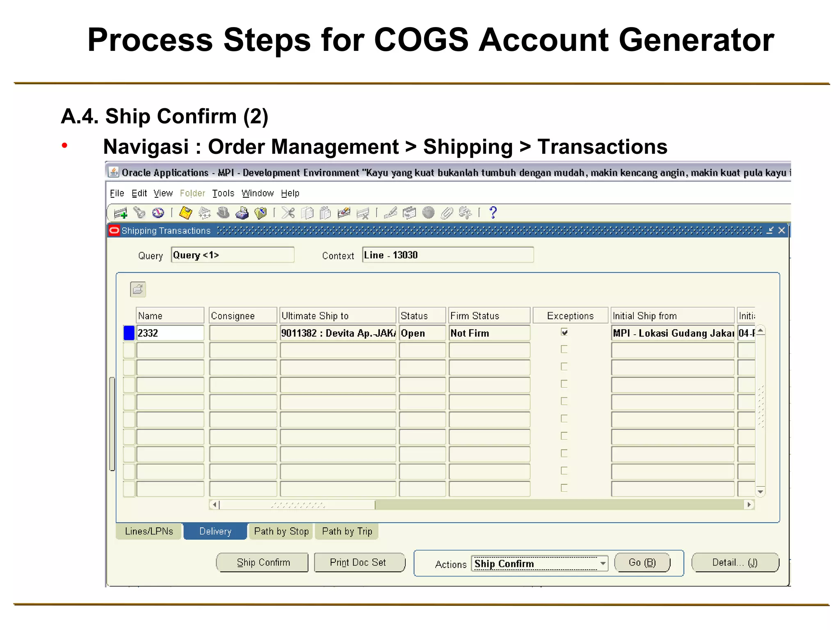Image resolution: width=840 pixels, height=630 pixels.
Task: Switch to the Path by Trip tab
Action: [x=347, y=531]
